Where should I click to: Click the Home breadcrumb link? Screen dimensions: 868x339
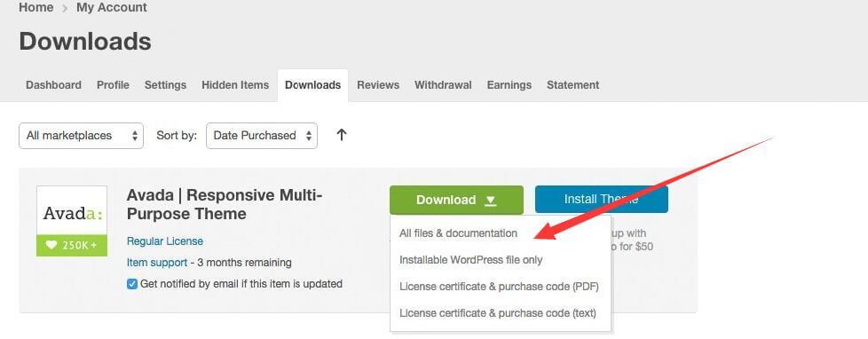click(36, 8)
